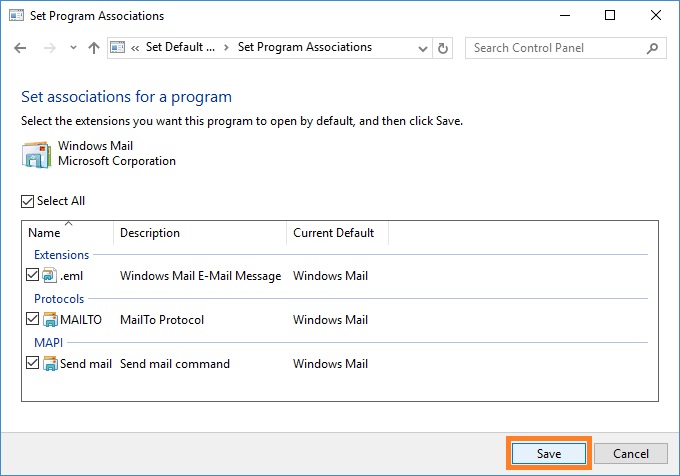Click the Send mail item icon
The height and width of the screenshot is (476, 680).
(x=50, y=364)
